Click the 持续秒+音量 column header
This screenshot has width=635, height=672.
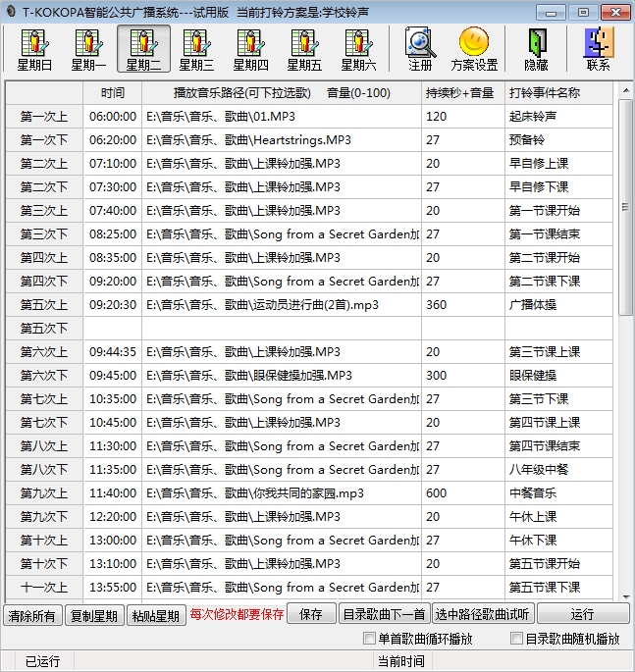pos(463,93)
